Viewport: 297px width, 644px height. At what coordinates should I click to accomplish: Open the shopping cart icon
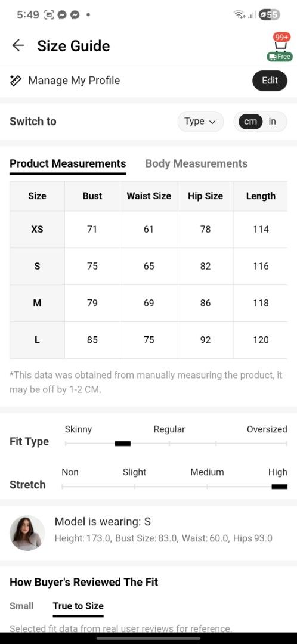281,45
